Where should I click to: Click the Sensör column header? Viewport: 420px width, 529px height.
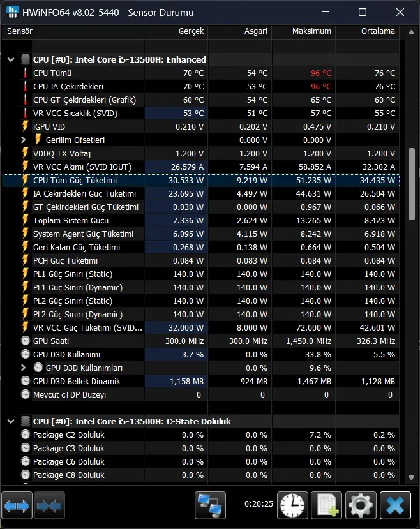(x=73, y=31)
